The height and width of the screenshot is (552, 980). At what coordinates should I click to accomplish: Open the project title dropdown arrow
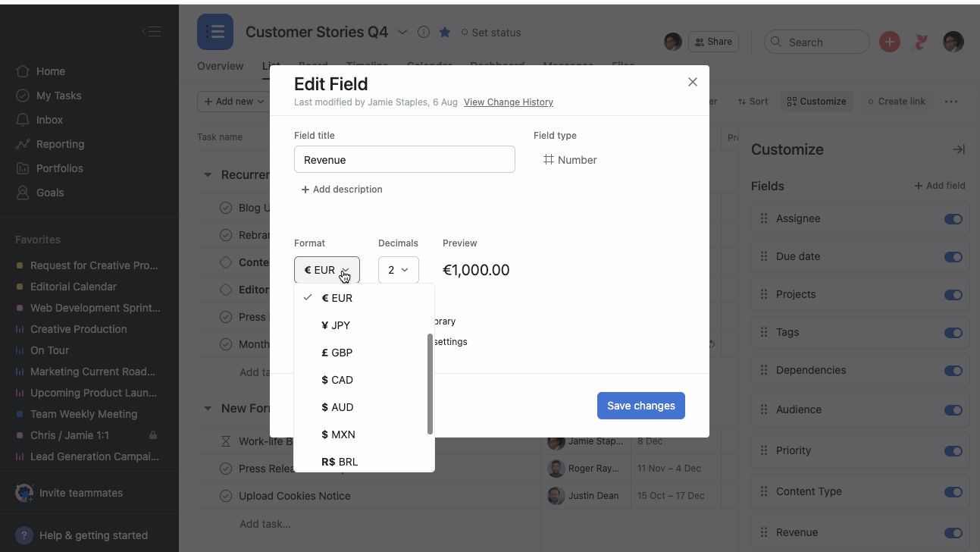pyautogui.click(x=402, y=33)
